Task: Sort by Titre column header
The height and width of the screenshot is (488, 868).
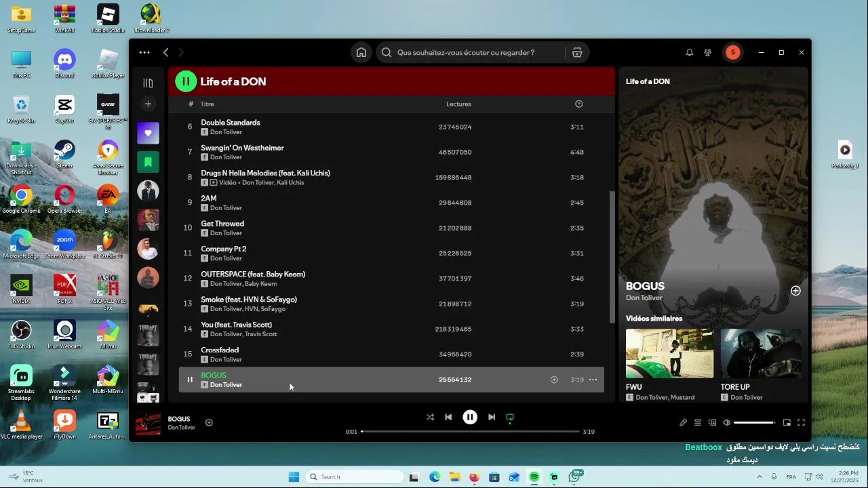Action: tap(208, 104)
